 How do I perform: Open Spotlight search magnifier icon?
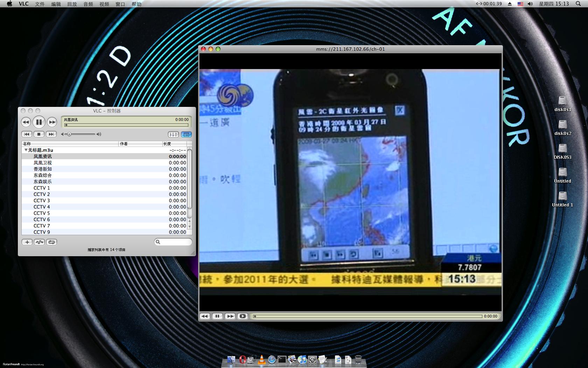(577, 4)
